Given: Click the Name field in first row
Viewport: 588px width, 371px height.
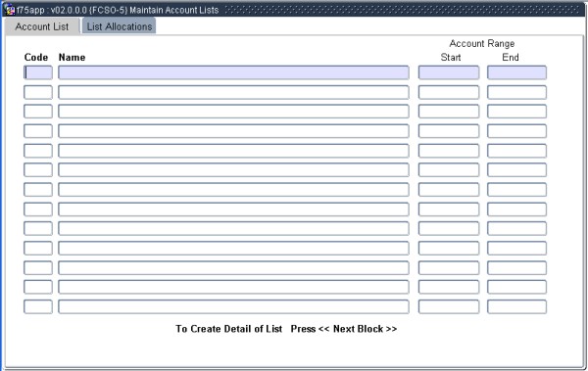Looking at the screenshot, I should click(x=233, y=72).
